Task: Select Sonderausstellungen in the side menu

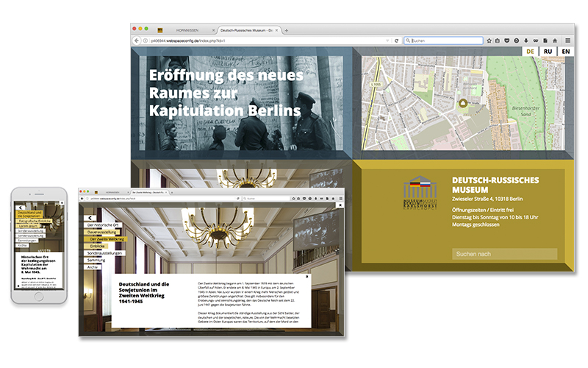Action: [105, 252]
